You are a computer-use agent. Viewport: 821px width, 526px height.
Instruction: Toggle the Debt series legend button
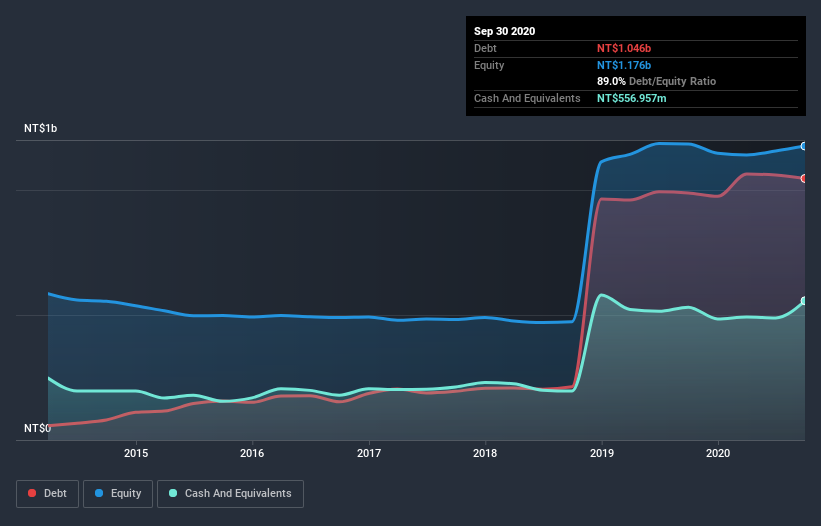coord(47,494)
